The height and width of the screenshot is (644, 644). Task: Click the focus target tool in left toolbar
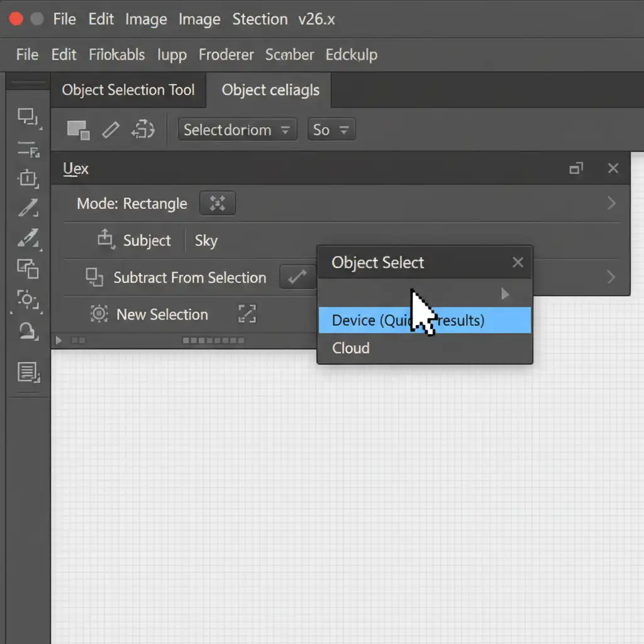(x=28, y=299)
